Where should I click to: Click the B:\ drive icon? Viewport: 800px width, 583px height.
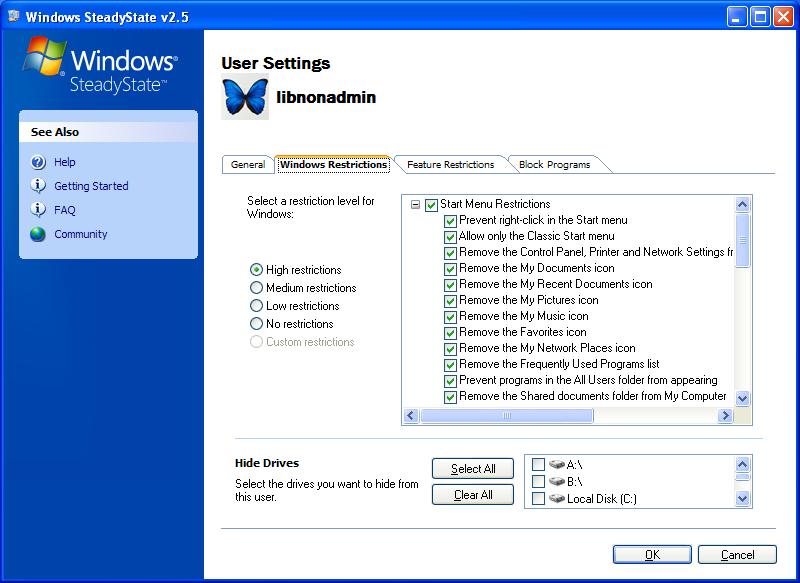[x=557, y=481]
